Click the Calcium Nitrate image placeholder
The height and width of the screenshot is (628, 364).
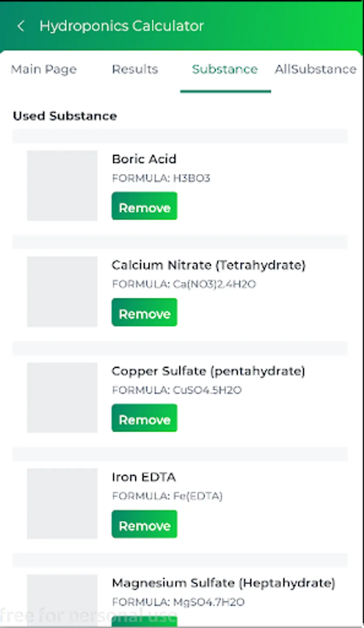pyautogui.click(x=62, y=292)
